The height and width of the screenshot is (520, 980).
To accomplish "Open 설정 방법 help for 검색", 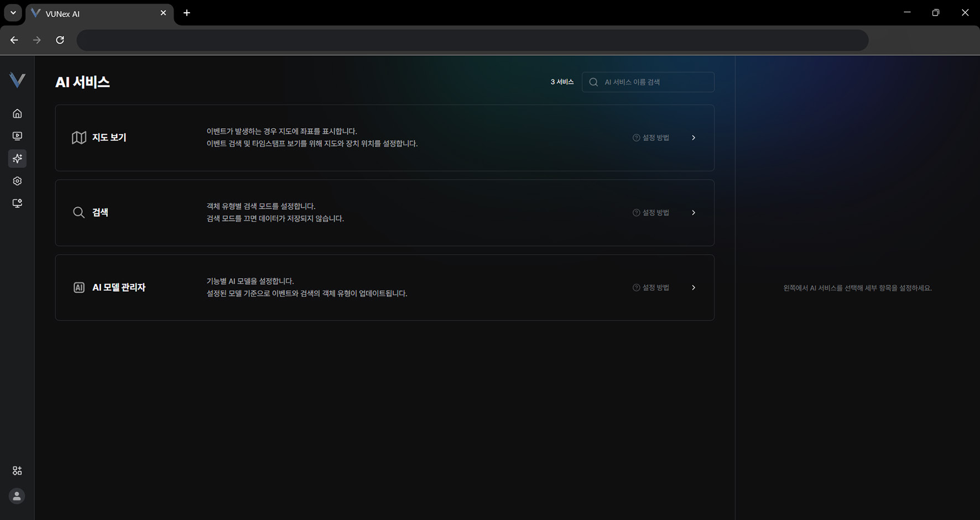I will (651, 213).
